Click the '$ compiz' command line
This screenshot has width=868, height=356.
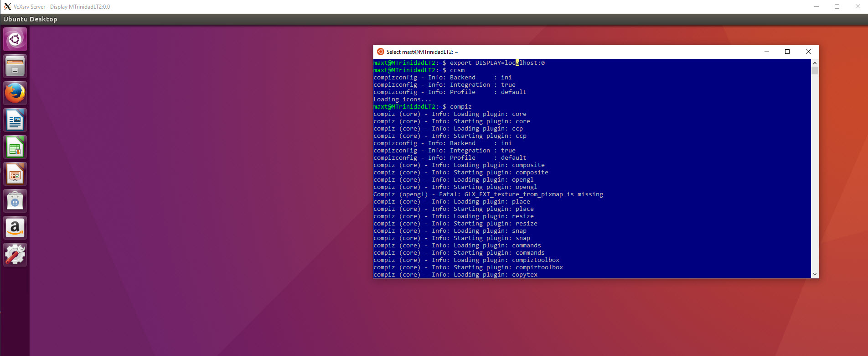(423, 107)
